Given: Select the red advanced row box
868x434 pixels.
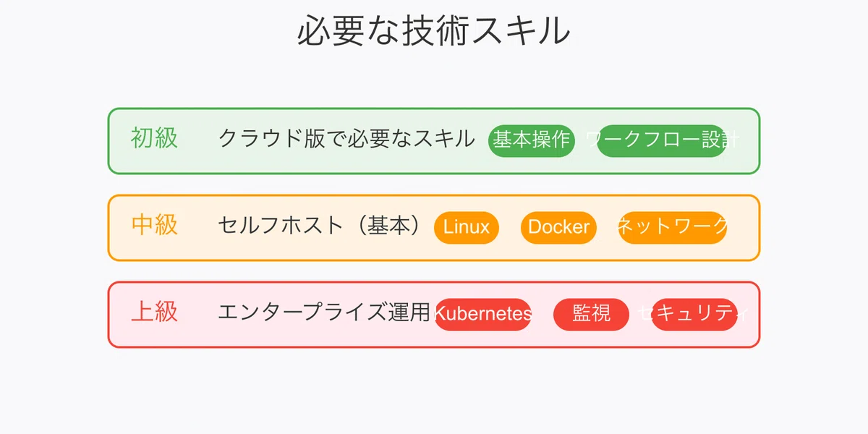Looking at the screenshot, I should click(x=434, y=315).
